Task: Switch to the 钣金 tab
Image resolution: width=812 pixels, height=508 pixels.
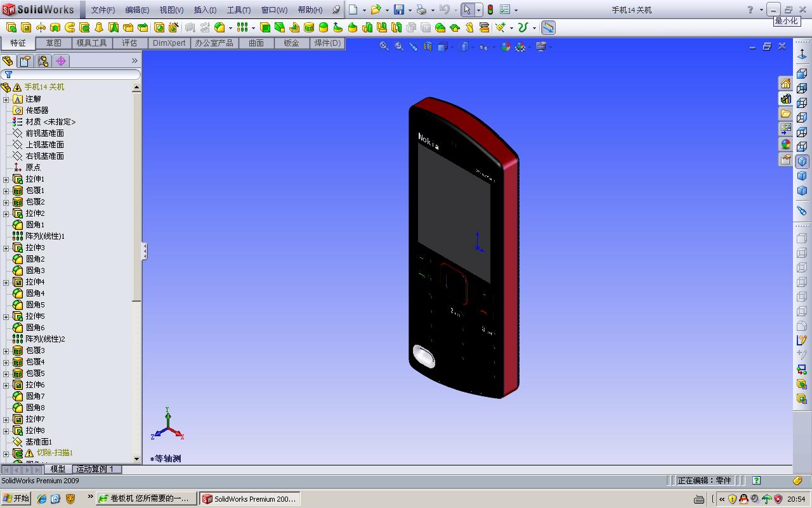Action: [291, 43]
